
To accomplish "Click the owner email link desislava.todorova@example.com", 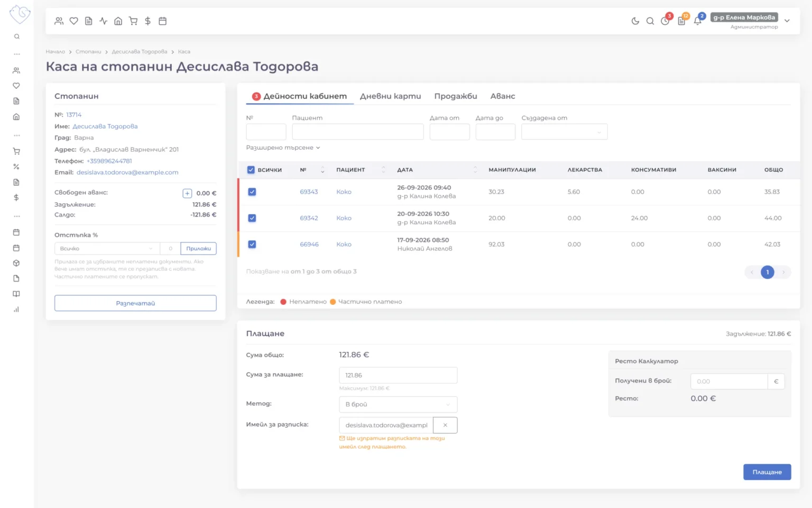I will click(x=127, y=173).
